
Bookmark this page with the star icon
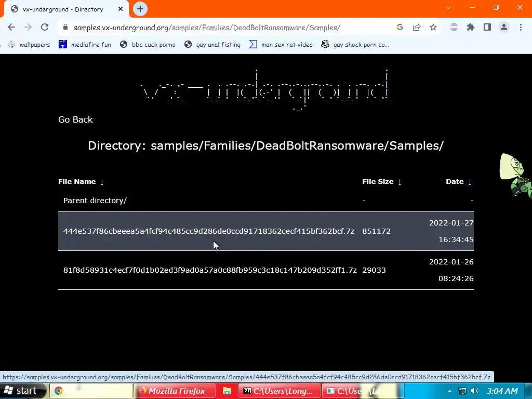coord(433,27)
